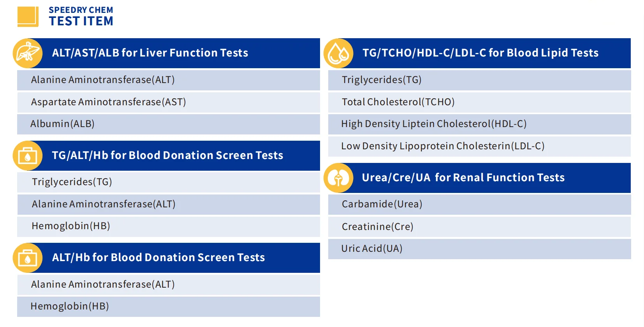Select High Density Liptein Cholesterol(HDL-C) row

pyautogui.click(x=479, y=124)
